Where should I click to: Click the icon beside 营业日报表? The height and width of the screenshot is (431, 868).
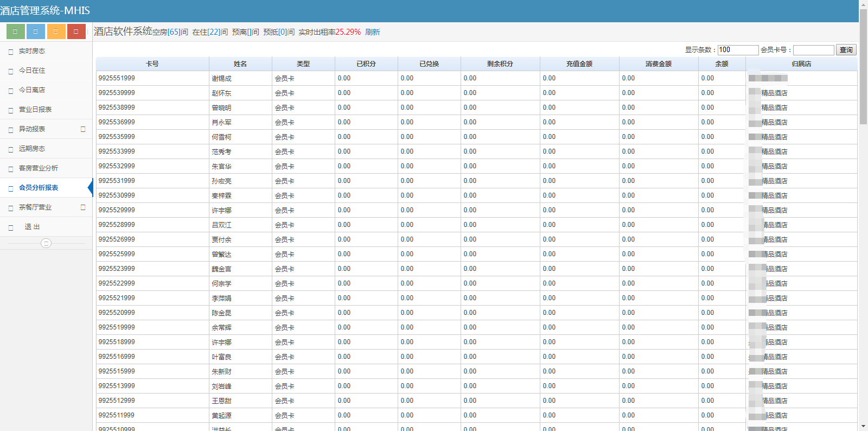point(11,110)
